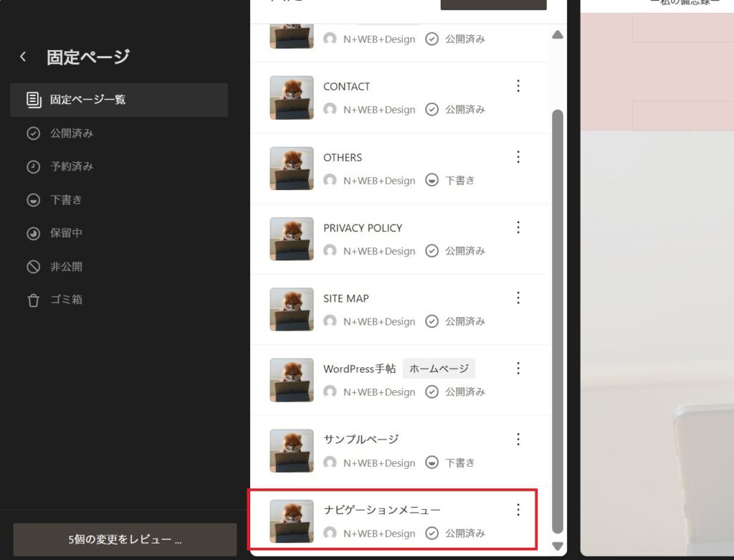
Task: Click draft status icon in サンプルページ row
Action: tap(432, 462)
